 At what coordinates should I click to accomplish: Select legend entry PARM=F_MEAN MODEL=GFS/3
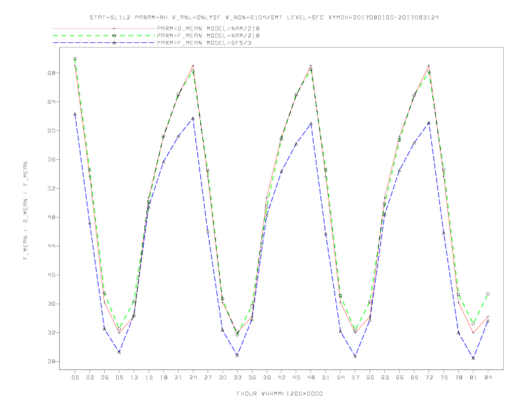point(204,43)
